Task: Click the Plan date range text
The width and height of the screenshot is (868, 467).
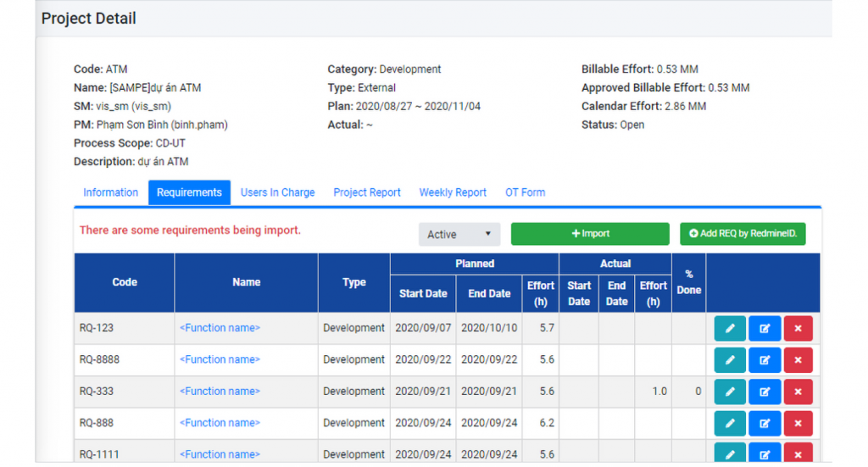Action: (x=404, y=106)
